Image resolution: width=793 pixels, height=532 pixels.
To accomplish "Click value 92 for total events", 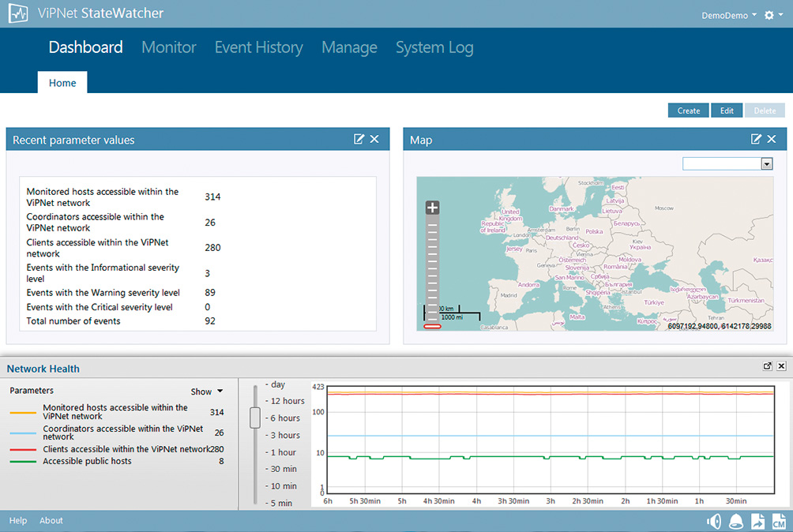I will (x=210, y=321).
